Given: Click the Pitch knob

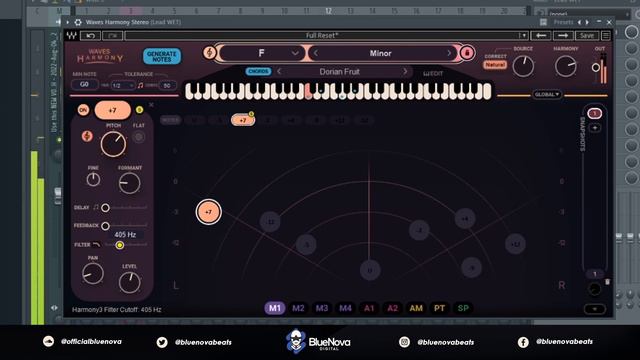Looking at the screenshot, I should (113, 144).
